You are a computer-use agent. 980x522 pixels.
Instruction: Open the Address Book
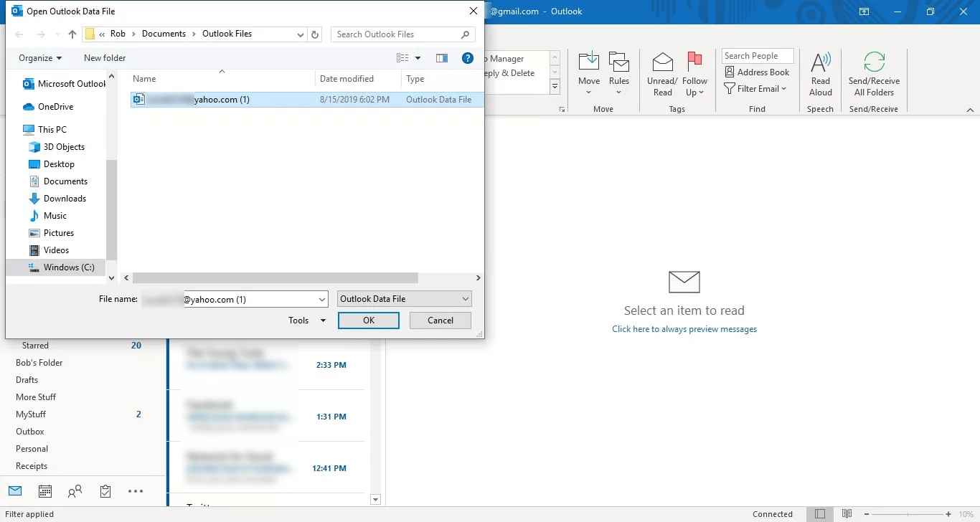tap(757, 72)
